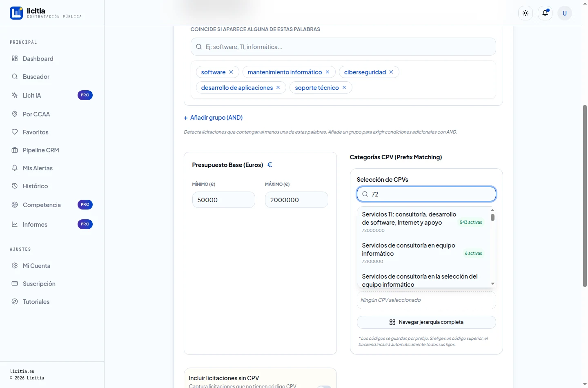Open Tutoriales page

[52, 301]
